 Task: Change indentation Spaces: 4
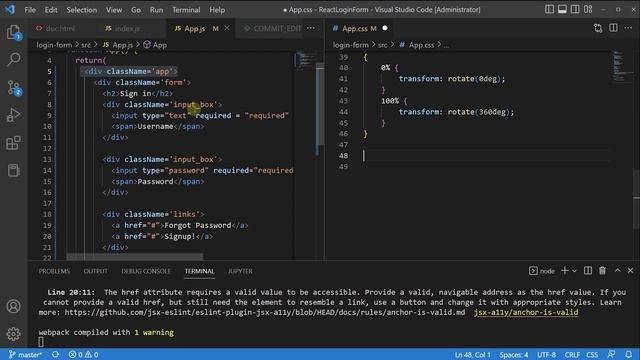pyautogui.click(x=514, y=355)
